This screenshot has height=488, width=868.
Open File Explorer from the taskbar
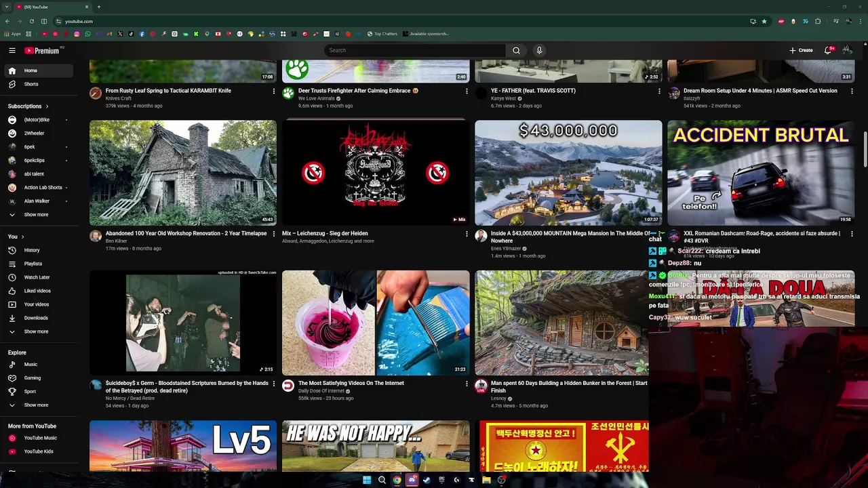[x=486, y=480]
